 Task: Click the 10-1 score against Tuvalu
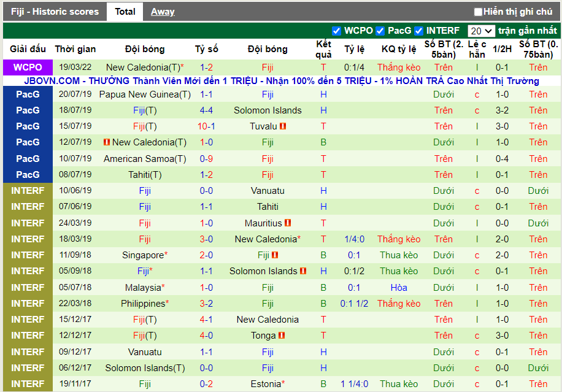pyautogui.click(x=206, y=126)
